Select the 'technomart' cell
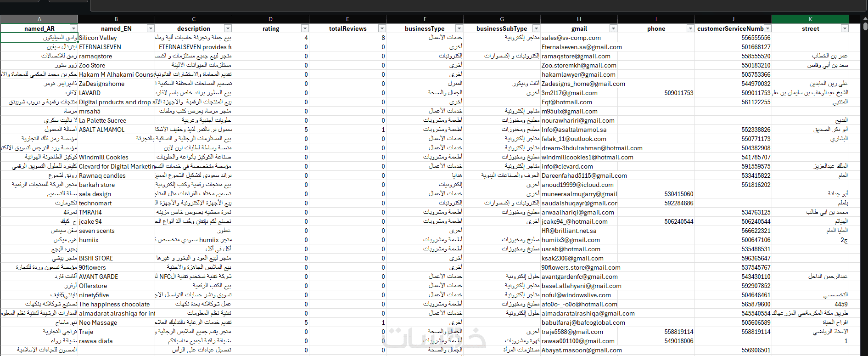The image size is (868, 356). coord(117,203)
